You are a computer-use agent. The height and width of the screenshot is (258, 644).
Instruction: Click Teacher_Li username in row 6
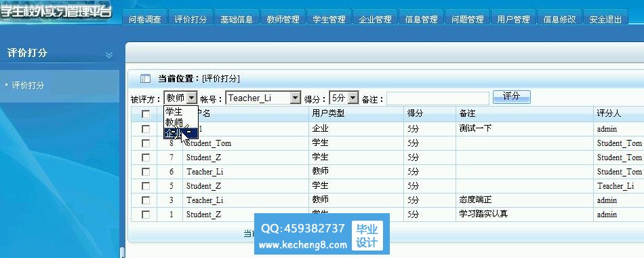point(205,172)
